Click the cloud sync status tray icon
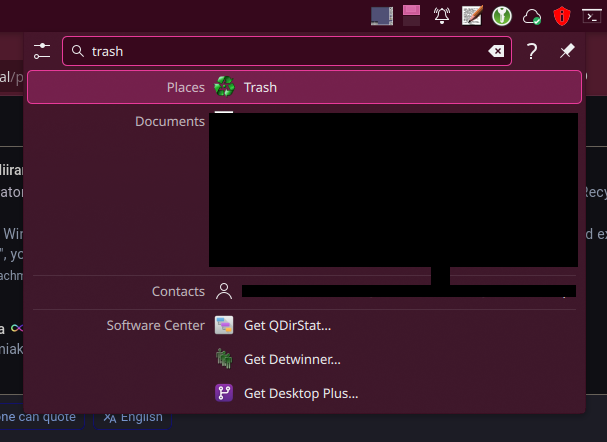Viewport: 607px width, 442px height. coord(533,16)
